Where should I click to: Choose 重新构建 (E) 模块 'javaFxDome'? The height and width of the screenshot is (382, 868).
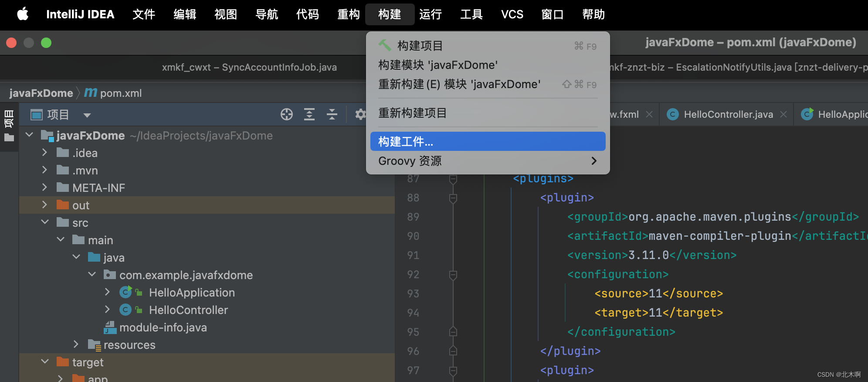488,84
